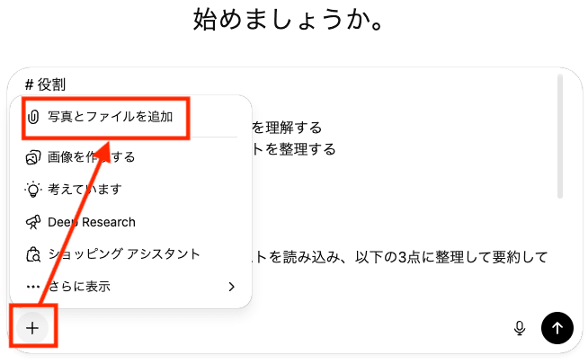Click the prompt box vertical scrollbar
588x364 pixels.
[560, 135]
